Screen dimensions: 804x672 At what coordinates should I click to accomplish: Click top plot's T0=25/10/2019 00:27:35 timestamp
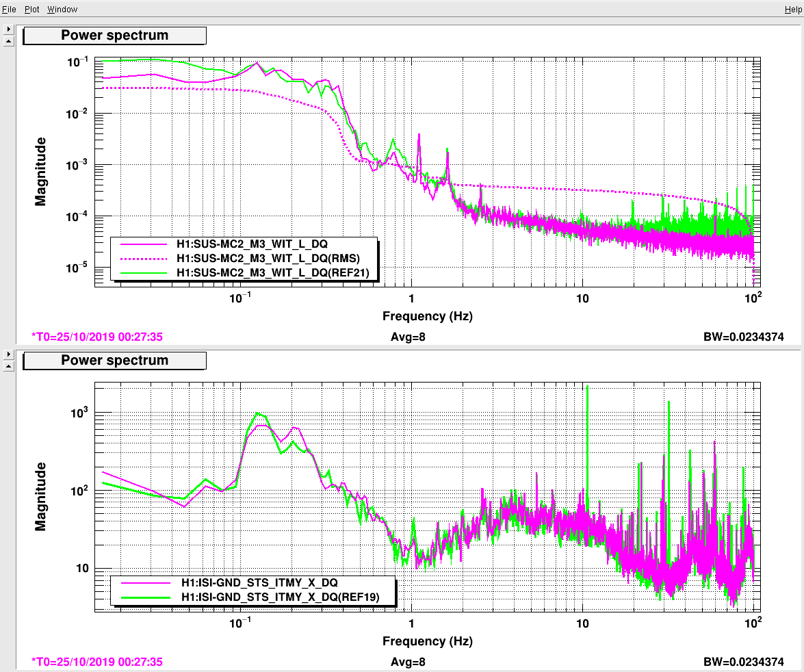(x=97, y=337)
